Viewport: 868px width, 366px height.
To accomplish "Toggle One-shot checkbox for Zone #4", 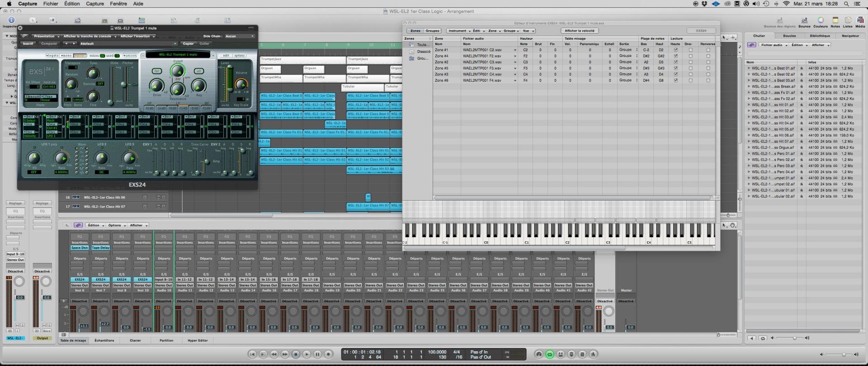I will pyautogui.click(x=690, y=56).
